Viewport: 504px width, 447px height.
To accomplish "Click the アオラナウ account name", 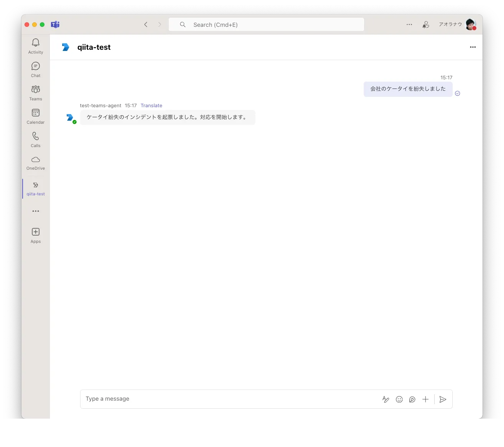I will click(x=450, y=25).
